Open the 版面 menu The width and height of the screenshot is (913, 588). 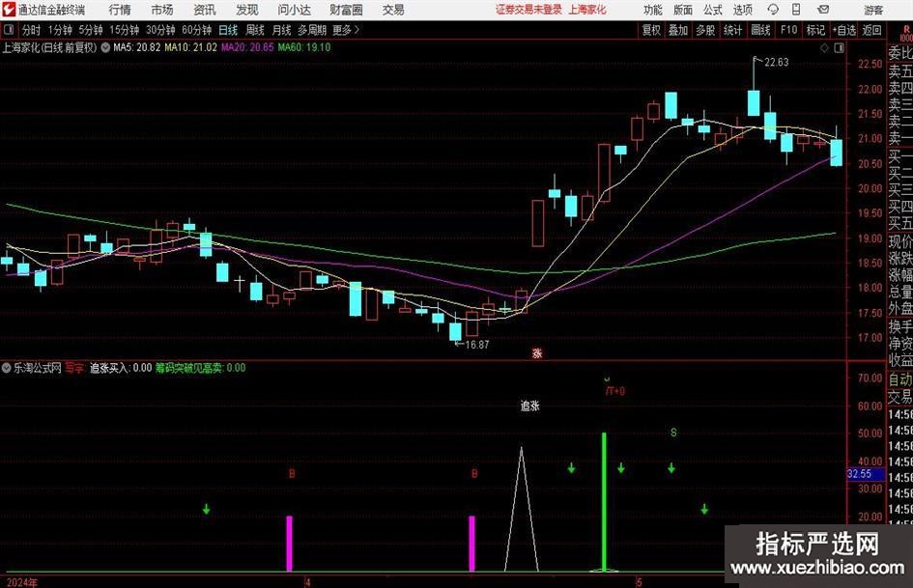tap(682, 10)
